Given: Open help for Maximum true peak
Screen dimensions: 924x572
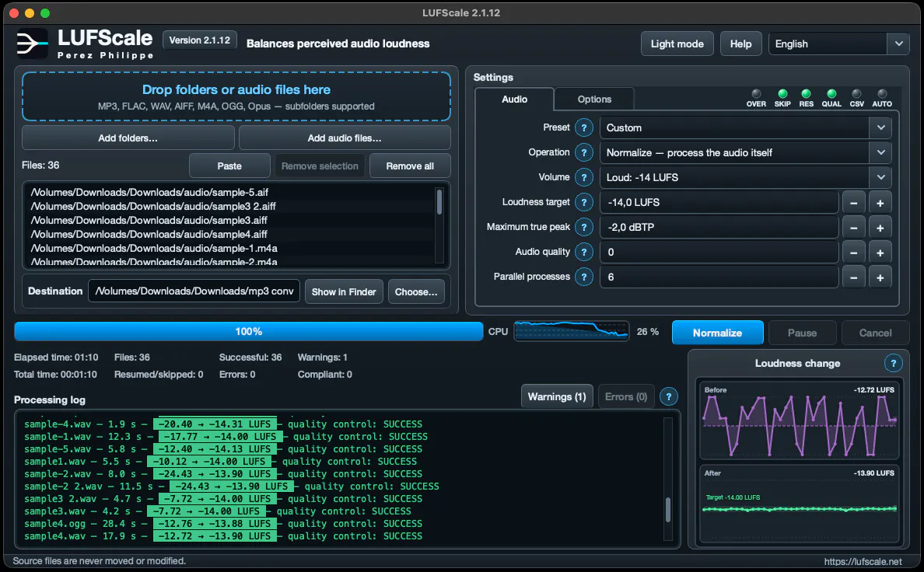Looking at the screenshot, I should point(583,227).
